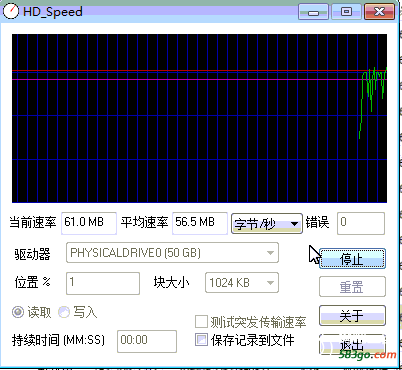Toggle 保存记录到文件 checkbox
Viewport: 402px width, 370px height.
(x=201, y=340)
